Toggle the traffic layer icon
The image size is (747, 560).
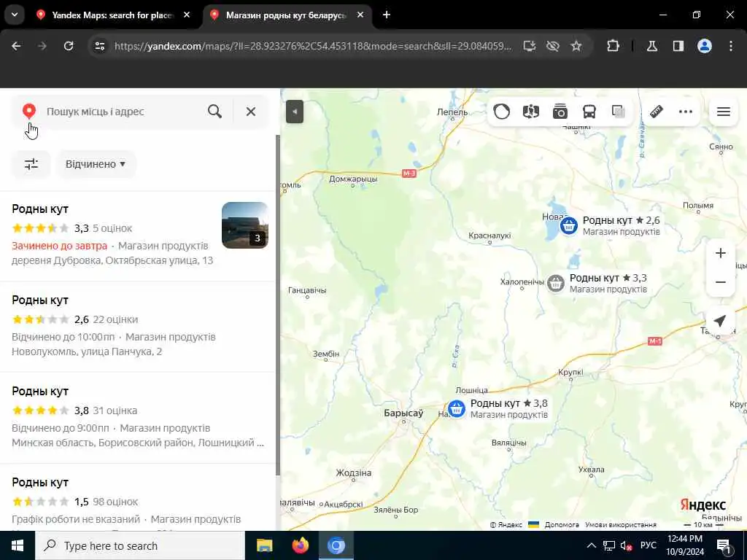502,112
